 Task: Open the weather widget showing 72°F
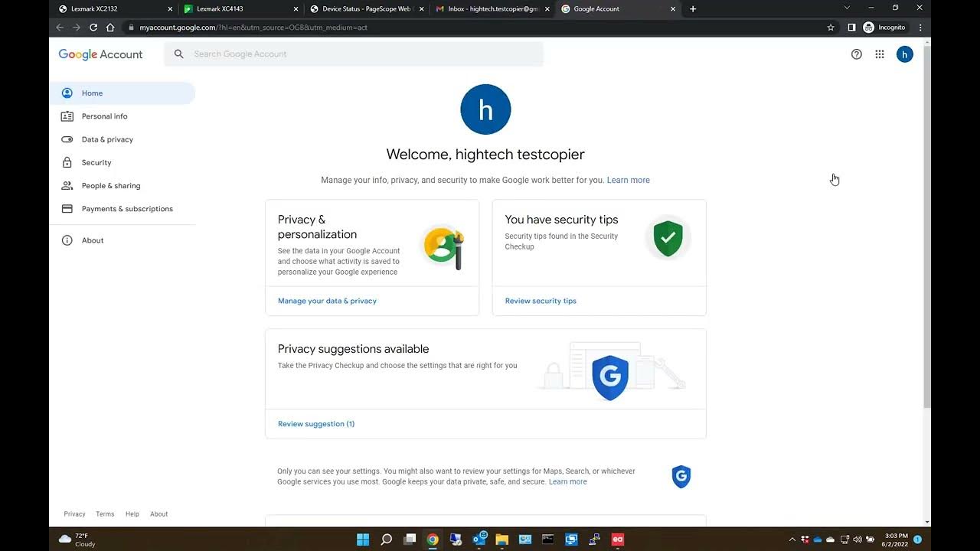point(77,540)
